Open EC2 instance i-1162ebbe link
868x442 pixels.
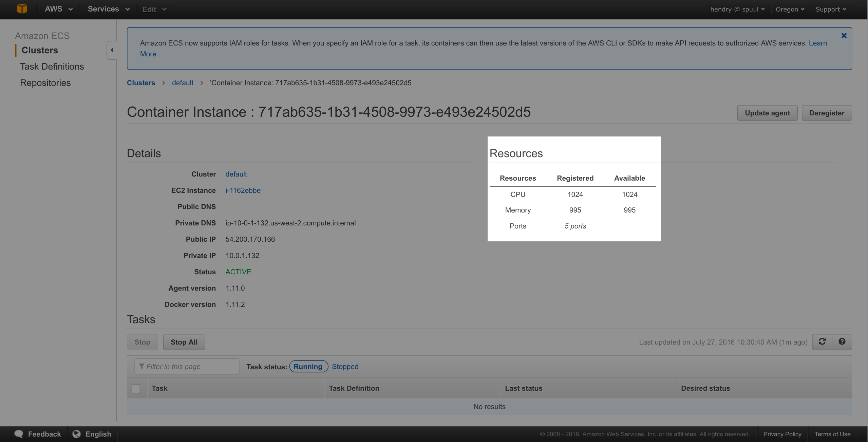click(x=243, y=190)
